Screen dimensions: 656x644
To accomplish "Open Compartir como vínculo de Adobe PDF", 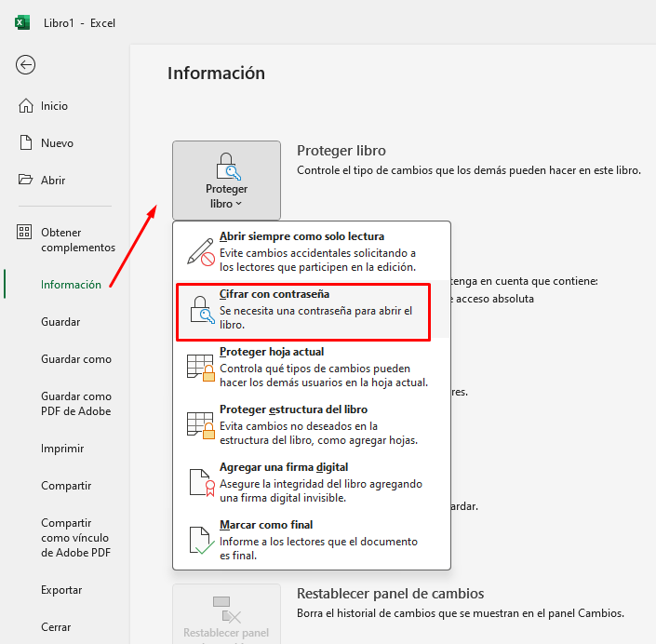I will (x=75, y=538).
